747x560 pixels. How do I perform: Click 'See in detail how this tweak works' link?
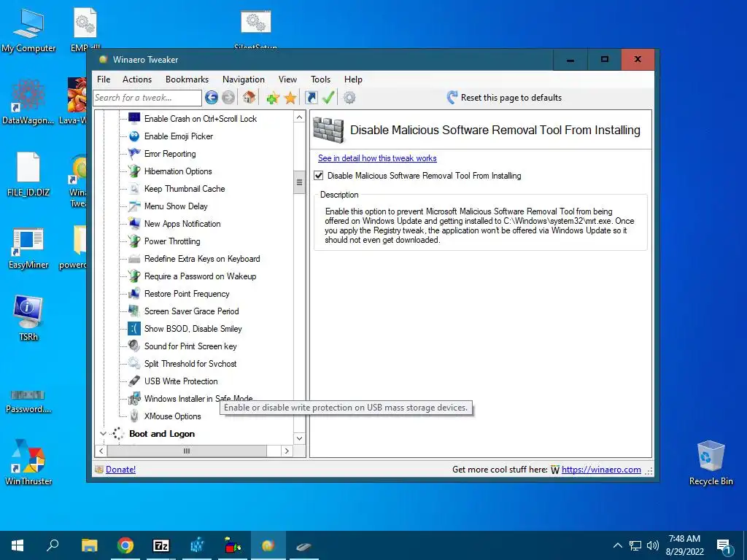coord(377,158)
